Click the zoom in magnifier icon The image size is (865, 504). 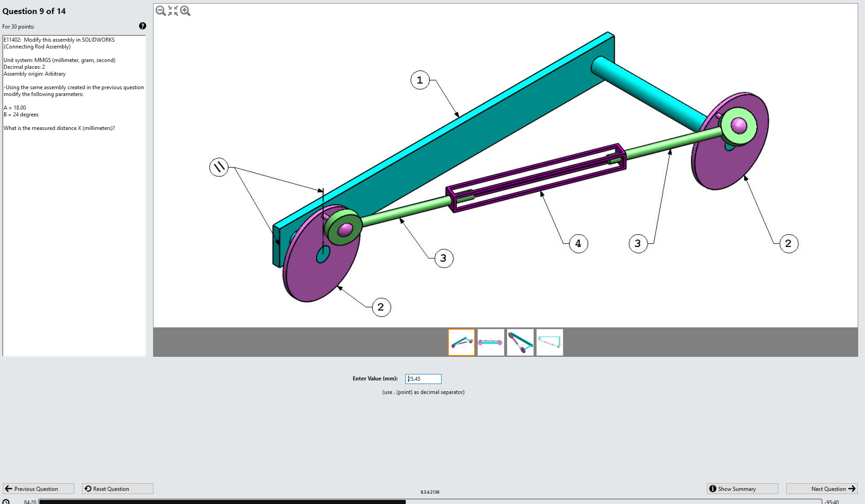click(x=185, y=10)
